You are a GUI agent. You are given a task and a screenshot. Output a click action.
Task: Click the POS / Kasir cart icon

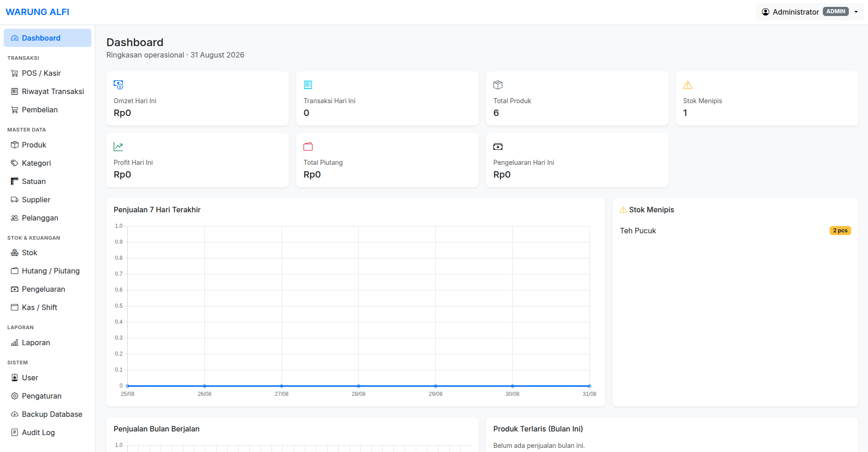tap(15, 74)
